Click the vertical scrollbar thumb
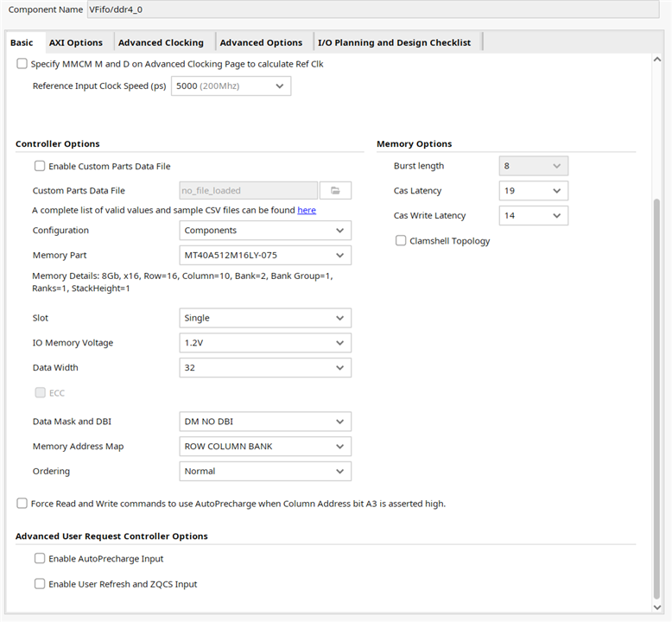The height and width of the screenshot is (622, 672). [x=656, y=398]
